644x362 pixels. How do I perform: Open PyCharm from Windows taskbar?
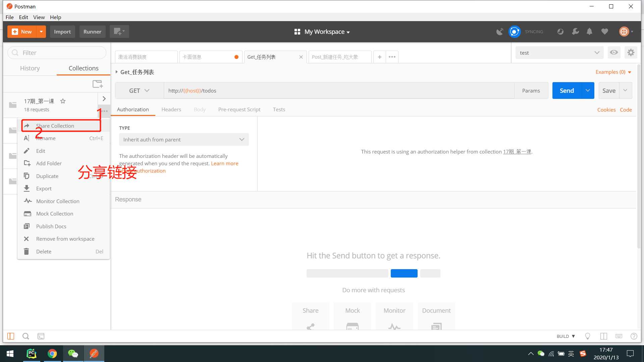(x=32, y=354)
